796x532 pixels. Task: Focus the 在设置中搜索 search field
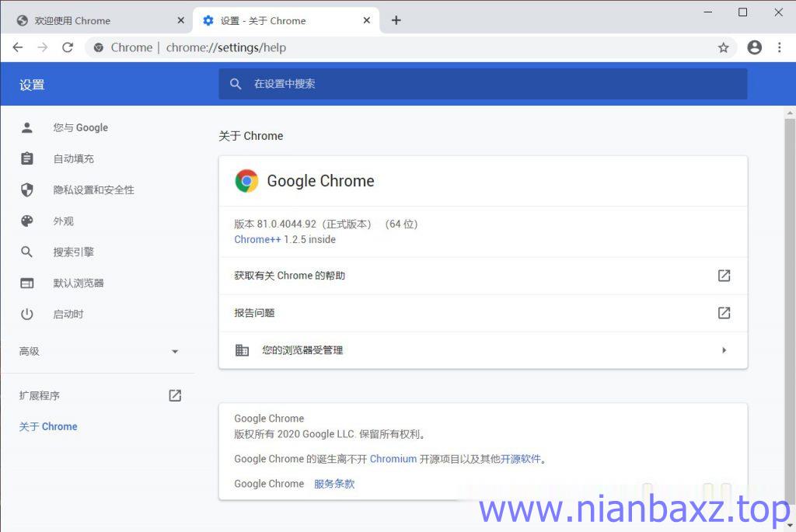(x=483, y=84)
